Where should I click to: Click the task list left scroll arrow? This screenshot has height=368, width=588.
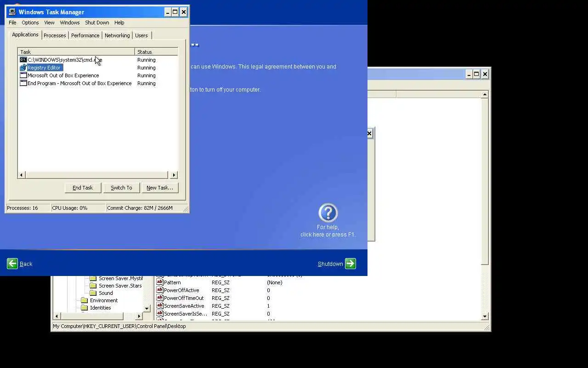coord(22,175)
